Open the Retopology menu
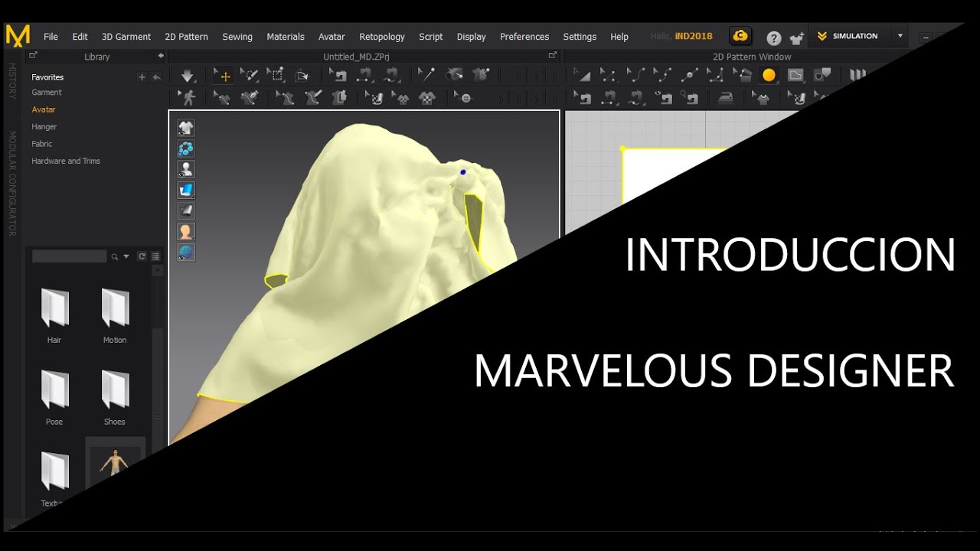 pyautogui.click(x=382, y=37)
